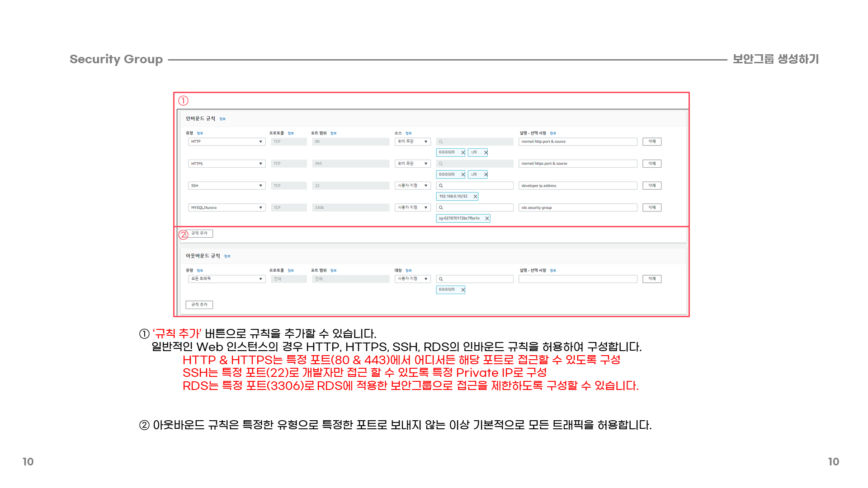Remove ::/0 chip from HTTP rule
Image resolution: width=868 pixels, height=488 pixels.
(x=486, y=153)
